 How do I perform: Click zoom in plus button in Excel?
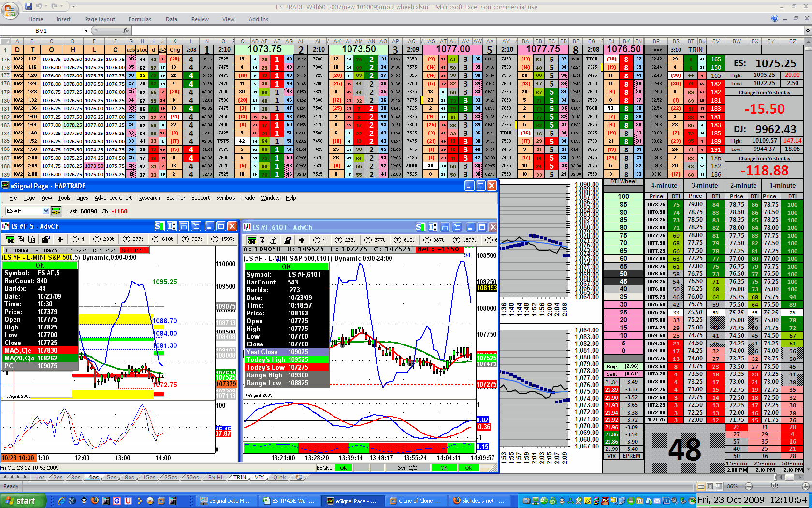[x=805, y=486]
